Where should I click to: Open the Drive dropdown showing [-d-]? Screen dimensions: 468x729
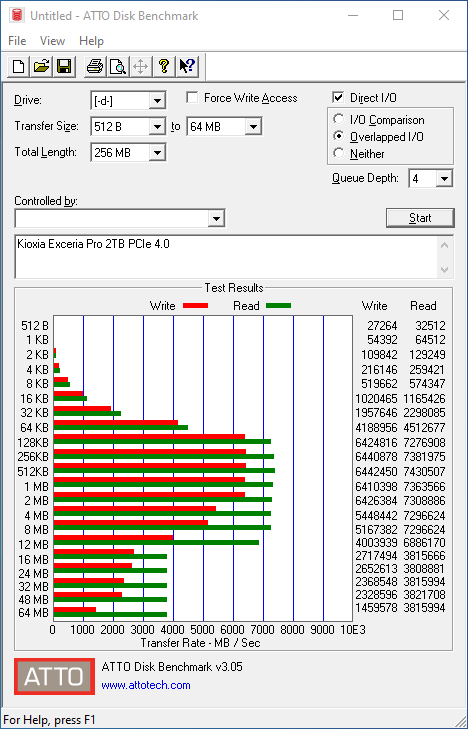158,101
